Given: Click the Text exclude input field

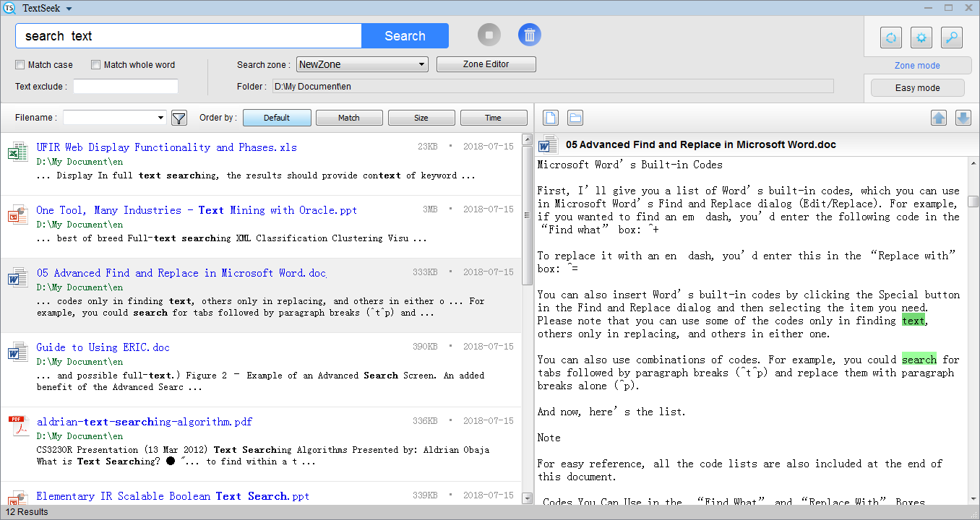Looking at the screenshot, I should pyautogui.click(x=125, y=86).
